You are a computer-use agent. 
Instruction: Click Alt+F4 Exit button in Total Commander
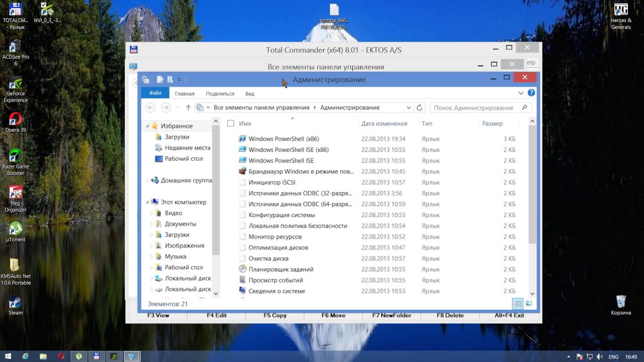(x=509, y=315)
